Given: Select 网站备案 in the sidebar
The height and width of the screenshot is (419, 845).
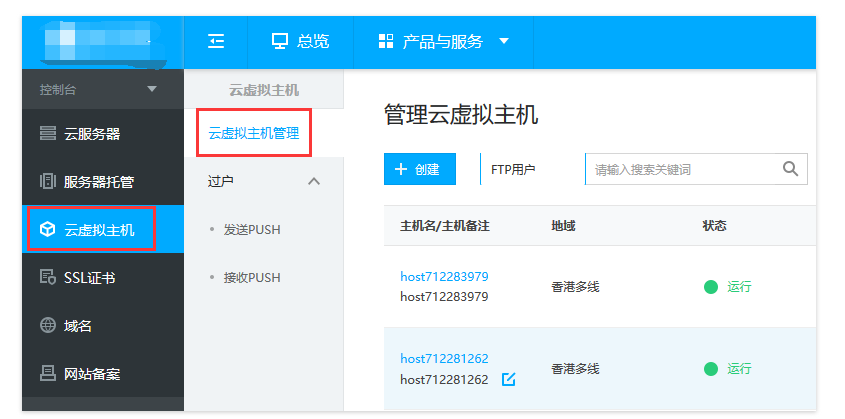Looking at the screenshot, I should 103,373.
